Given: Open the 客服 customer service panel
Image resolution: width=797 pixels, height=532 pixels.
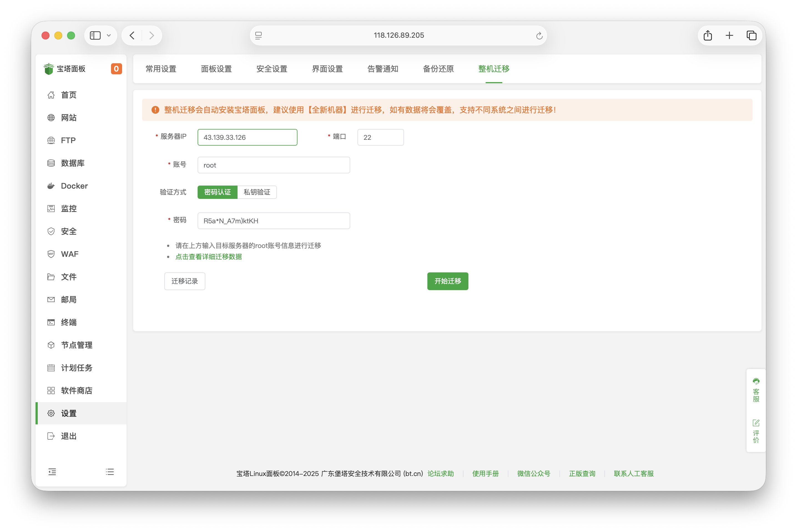Looking at the screenshot, I should coord(756,390).
